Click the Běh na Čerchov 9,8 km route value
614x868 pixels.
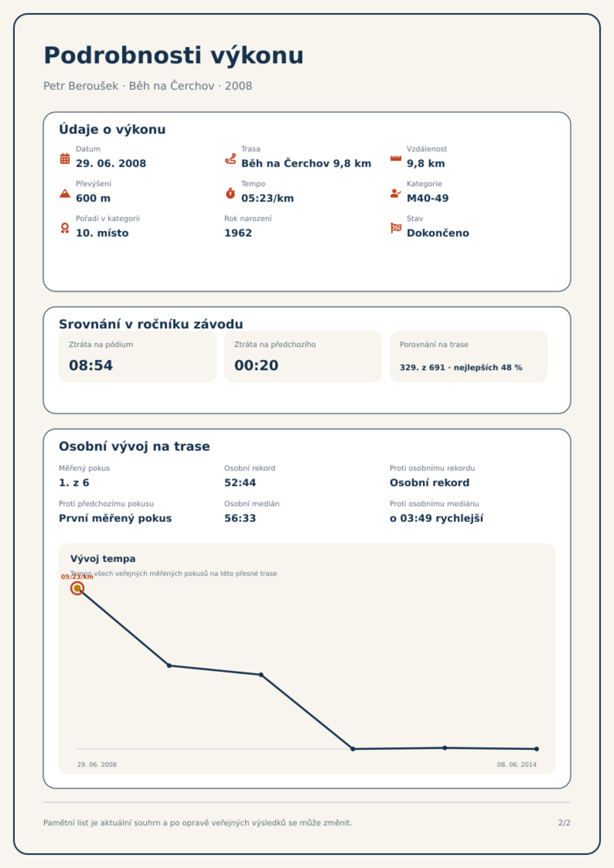click(x=306, y=163)
